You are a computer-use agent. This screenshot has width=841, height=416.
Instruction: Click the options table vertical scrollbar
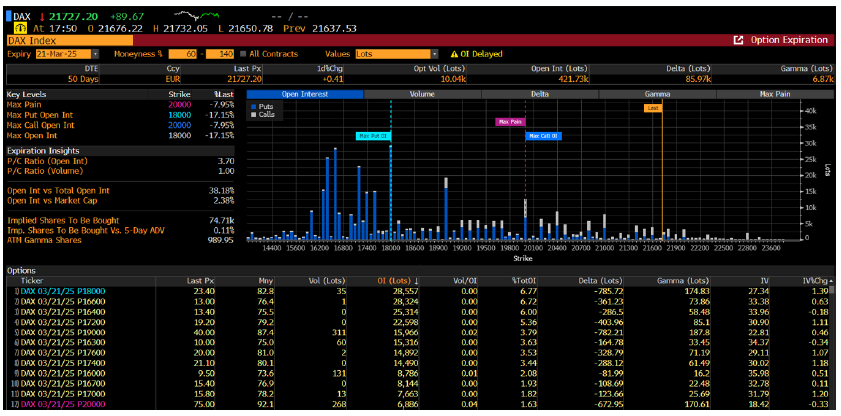point(832,347)
